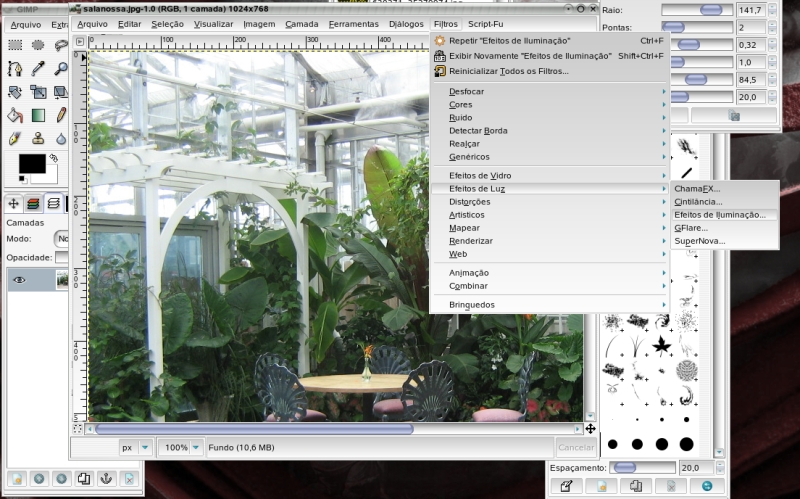The image size is (800, 499).
Task: Create a new layer
Action: click(x=17, y=479)
